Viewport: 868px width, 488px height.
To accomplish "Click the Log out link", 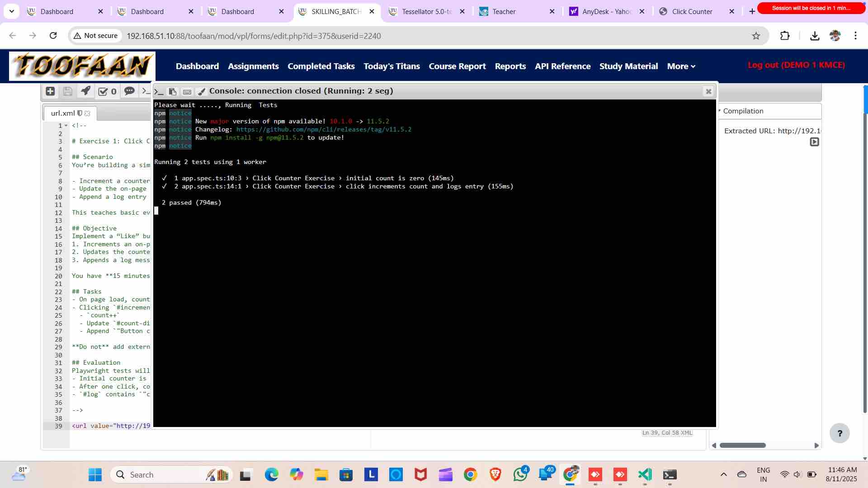I will (796, 65).
